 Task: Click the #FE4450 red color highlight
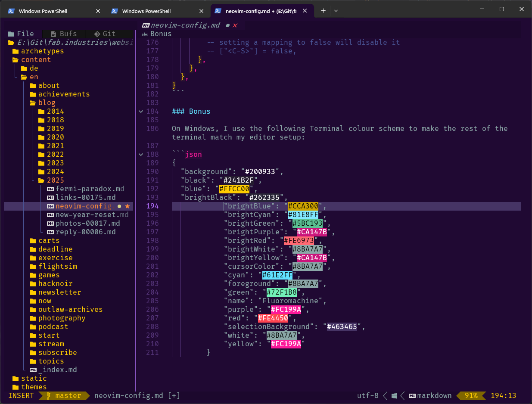click(273, 318)
